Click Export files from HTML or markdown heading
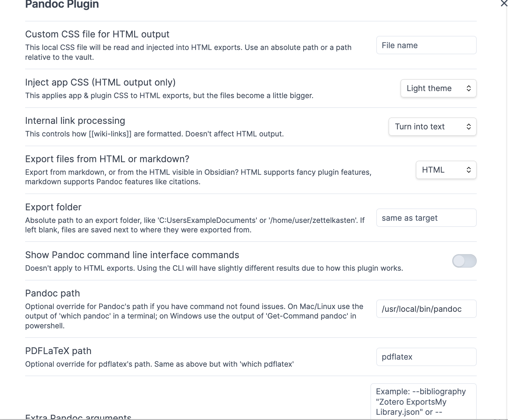The image size is (508, 420). 107,159
